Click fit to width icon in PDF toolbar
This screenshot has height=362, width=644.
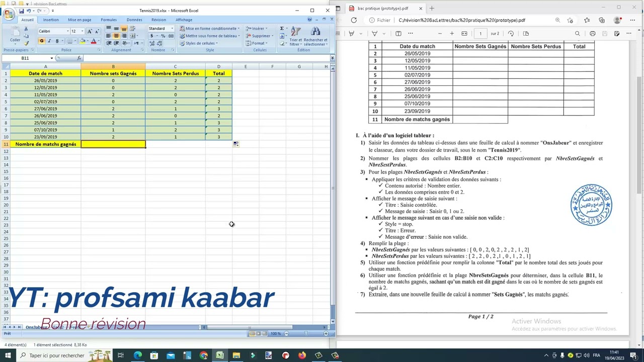[x=464, y=34]
